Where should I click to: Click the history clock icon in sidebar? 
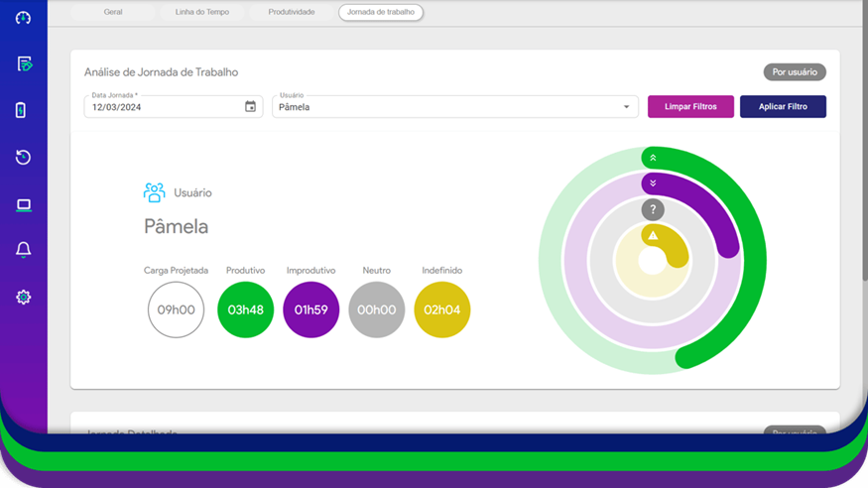(24, 158)
